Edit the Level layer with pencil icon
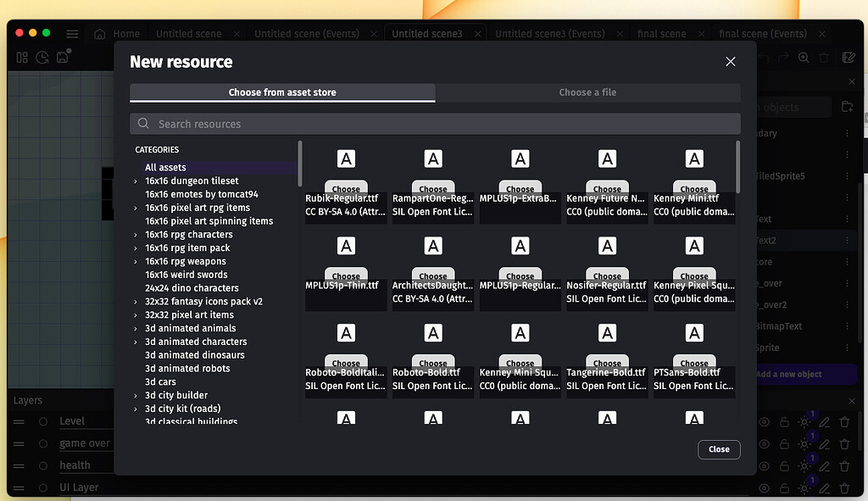The image size is (868, 501). click(824, 422)
